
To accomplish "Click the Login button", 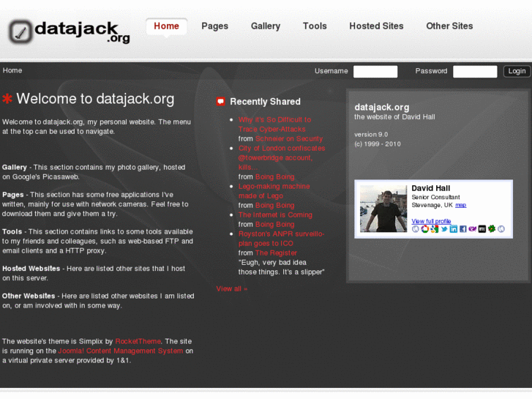I will pos(517,71).
